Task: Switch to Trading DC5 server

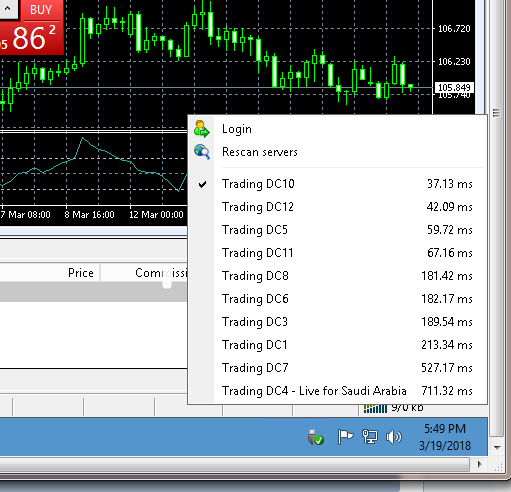Action: 337,230
